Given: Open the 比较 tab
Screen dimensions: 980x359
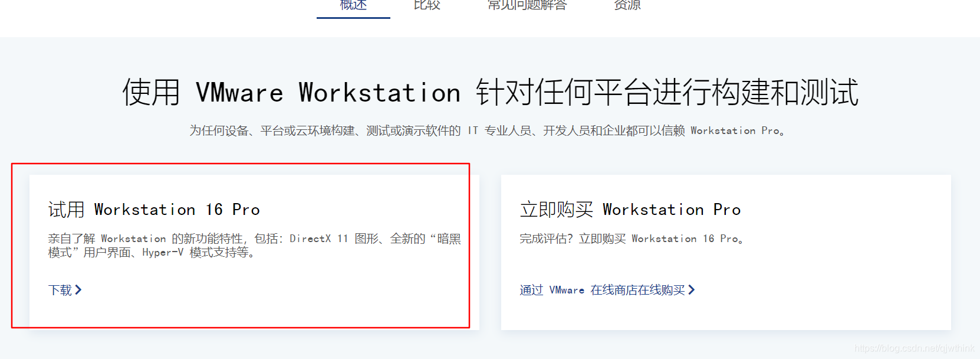Looking at the screenshot, I should [427, 5].
